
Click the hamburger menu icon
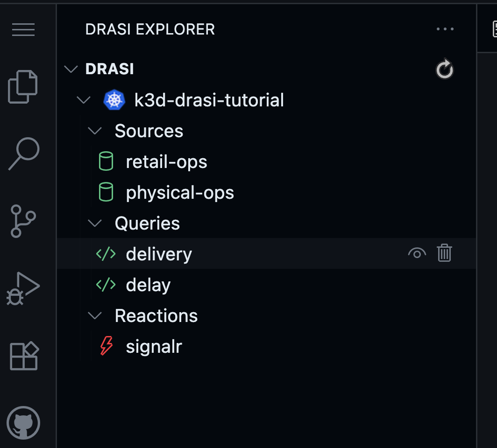pyautogui.click(x=23, y=29)
